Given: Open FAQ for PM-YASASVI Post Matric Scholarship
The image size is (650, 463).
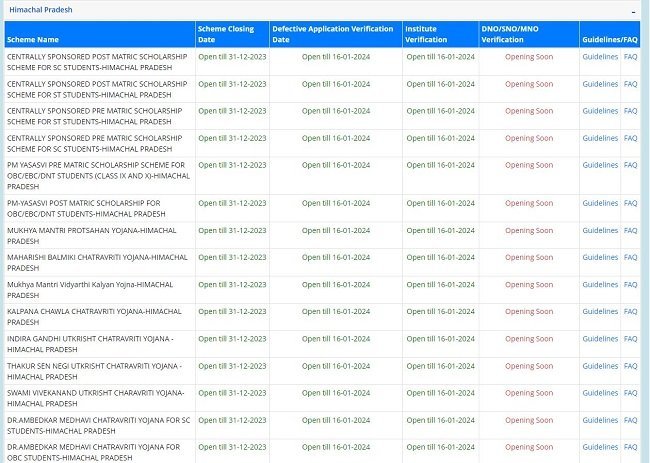Looking at the screenshot, I should pyautogui.click(x=630, y=203).
